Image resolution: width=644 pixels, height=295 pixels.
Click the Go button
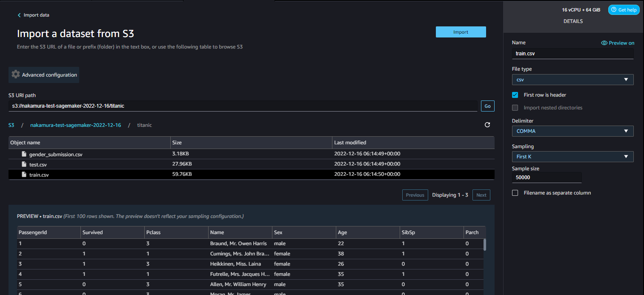487,106
